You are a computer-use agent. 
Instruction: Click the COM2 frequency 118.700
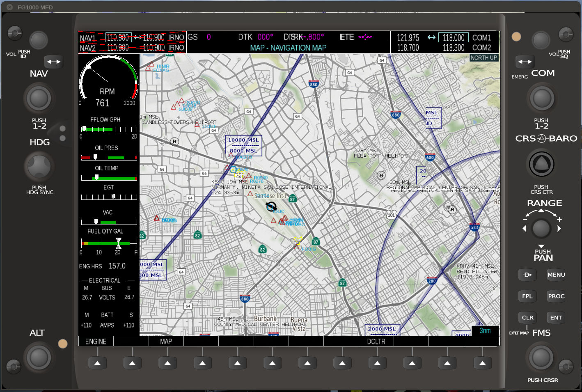[x=408, y=48]
